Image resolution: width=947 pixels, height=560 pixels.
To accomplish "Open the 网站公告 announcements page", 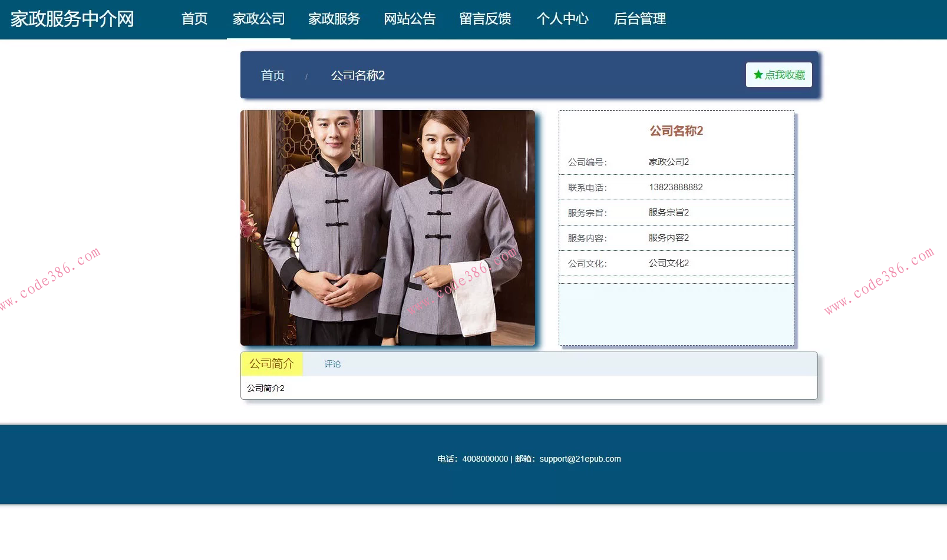I will (x=410, y=19).
